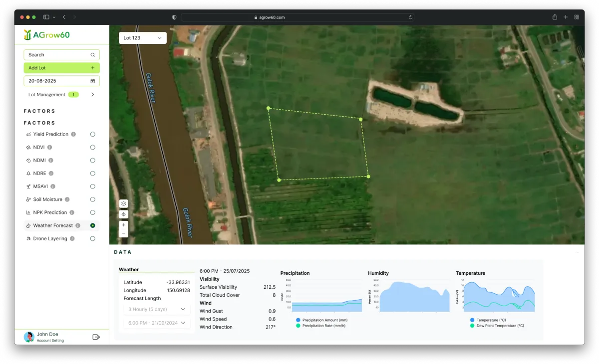Click the agrow60.com address bar
This screenshot has height=364, width=599.
298,17
